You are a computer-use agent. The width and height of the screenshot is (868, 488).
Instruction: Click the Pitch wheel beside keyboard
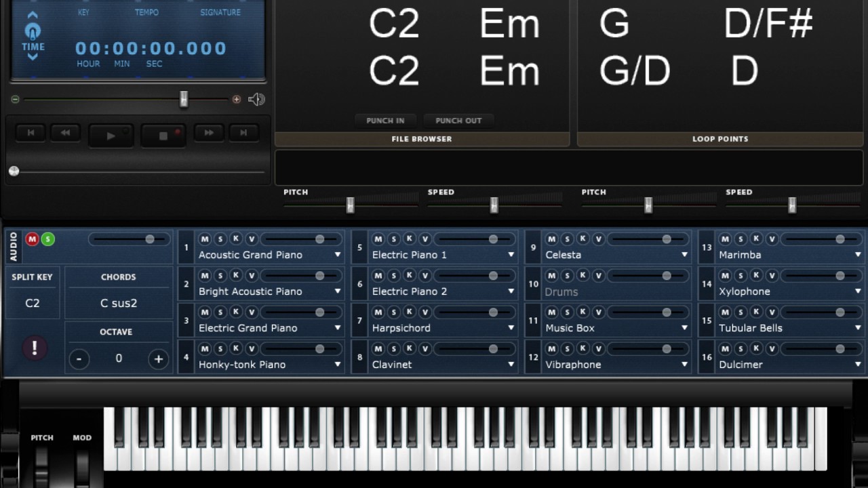tap(42, 467)
